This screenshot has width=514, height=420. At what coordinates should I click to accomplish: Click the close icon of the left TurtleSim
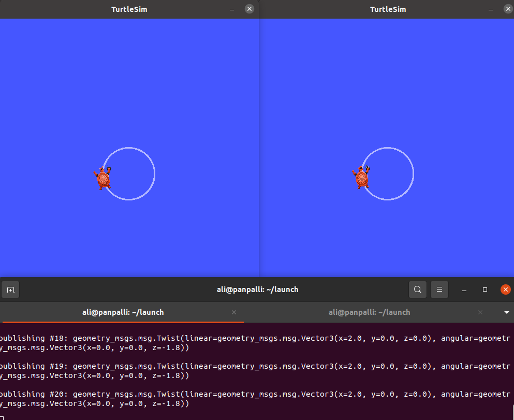pyautogui.click(x=249, y=9)
